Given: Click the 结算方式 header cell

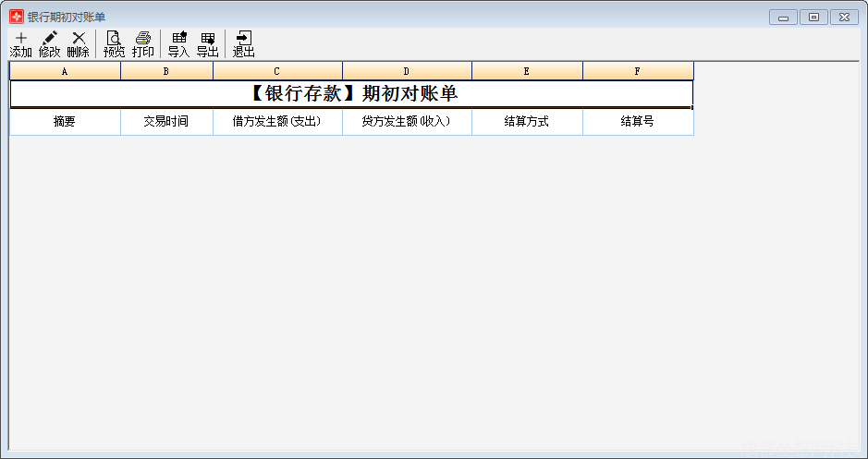Looking at the screenshot, I should 527,122.
